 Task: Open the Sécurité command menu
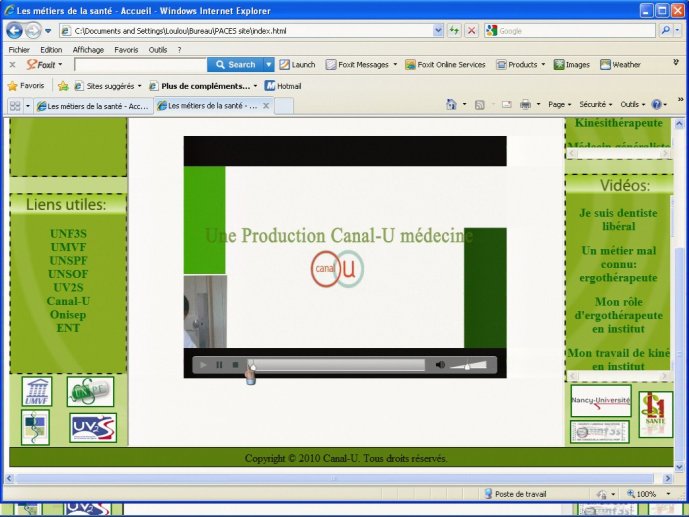point(595,105)
